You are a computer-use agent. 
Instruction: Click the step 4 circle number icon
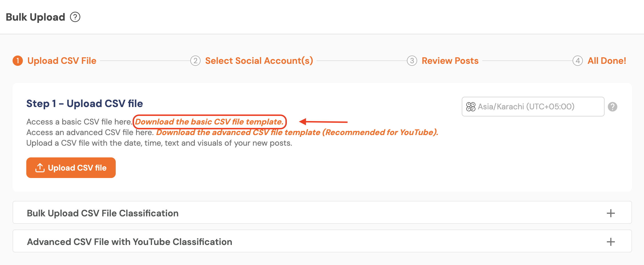click(577, 61)
